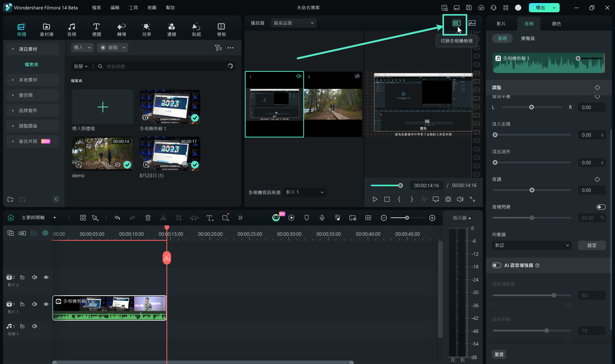The height and width of the screenshot is (364, 615).
Task: Open the 轉場 transitions panel
Action: tap(121, 29)
